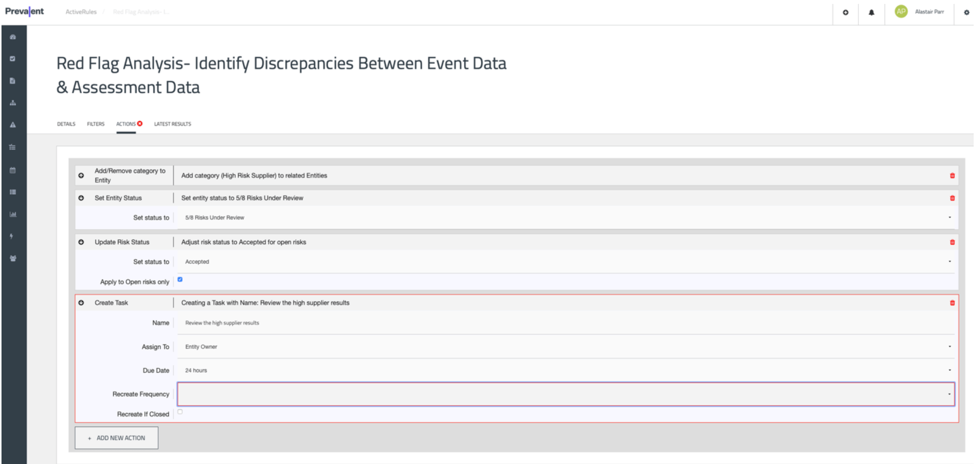The image size is (980, 464).
Task: Open the document icon in sidebar
Action: [13, 81]
